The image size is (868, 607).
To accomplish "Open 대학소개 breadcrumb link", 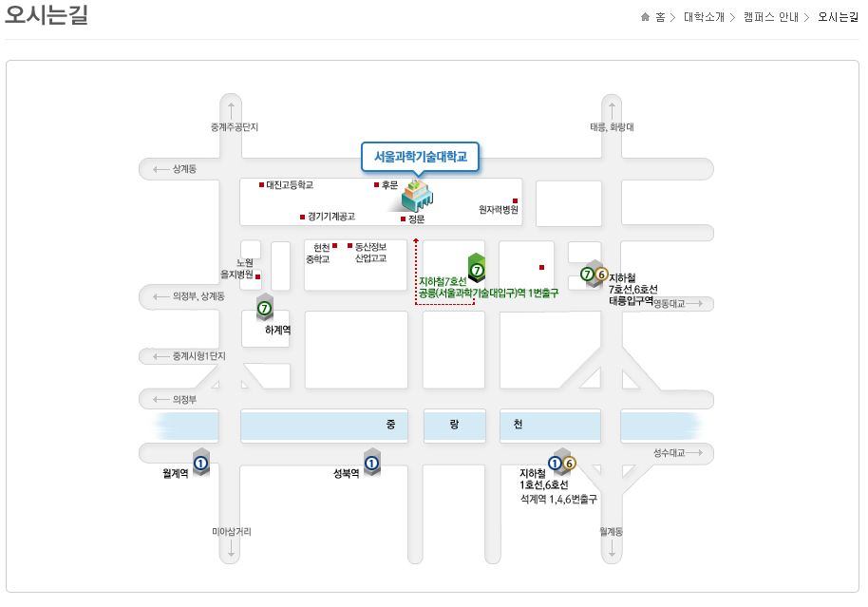I will (703, 17).
